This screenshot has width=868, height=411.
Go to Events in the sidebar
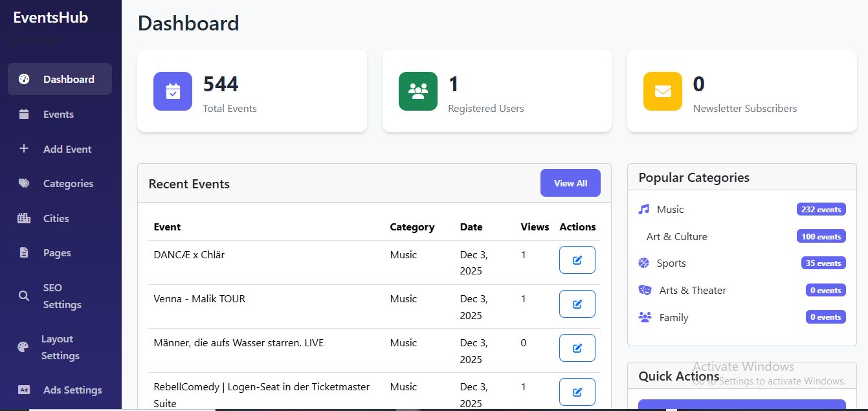[x=58, y=115]
